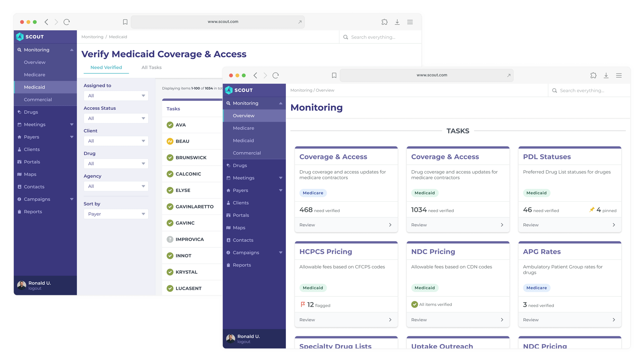The width and height of the screenshot is (644, 362).
Task: Click the reload icon in the front browser
Action: (275, 75)
